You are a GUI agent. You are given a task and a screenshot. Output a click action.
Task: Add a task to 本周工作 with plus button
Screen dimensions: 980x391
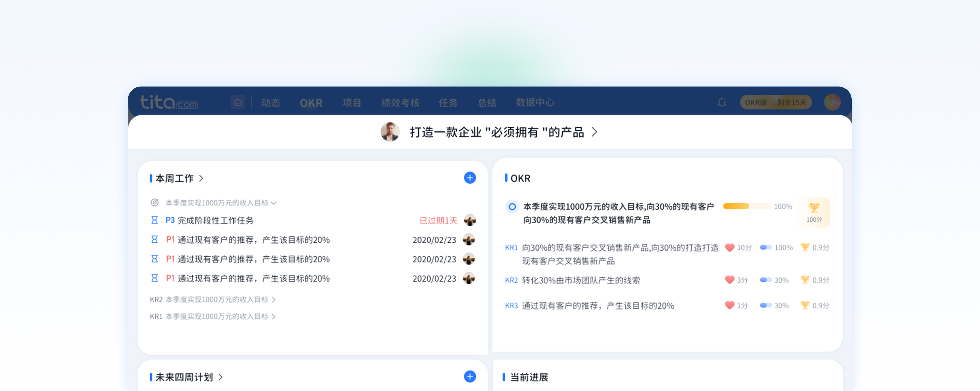470,178
